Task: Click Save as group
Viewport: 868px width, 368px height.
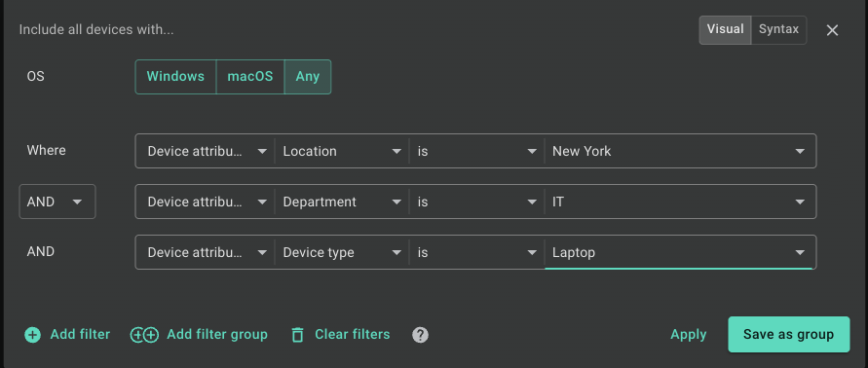Action: (788, 334)
